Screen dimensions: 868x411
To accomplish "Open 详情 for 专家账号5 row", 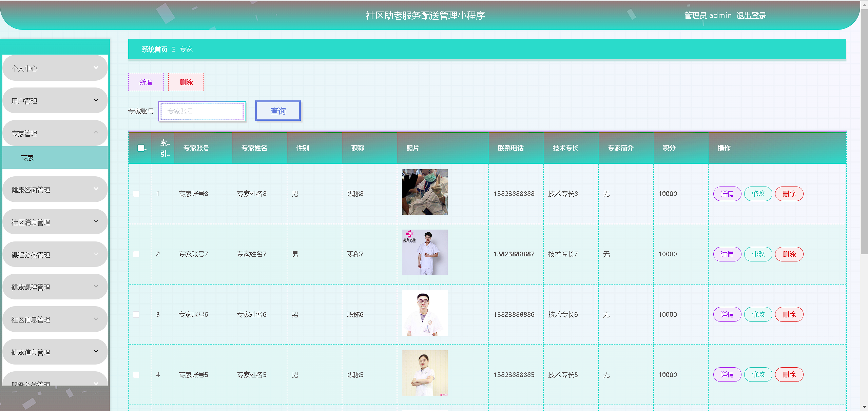I will [727, 375].
